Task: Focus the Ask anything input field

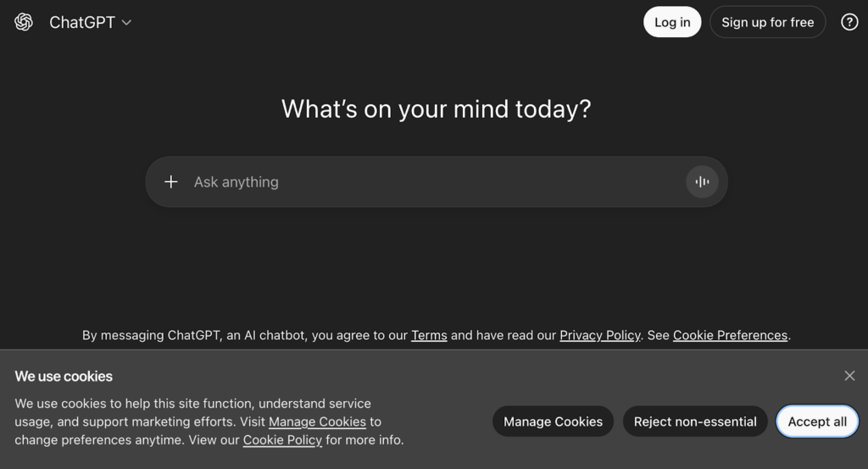Action: pos(432,181)
